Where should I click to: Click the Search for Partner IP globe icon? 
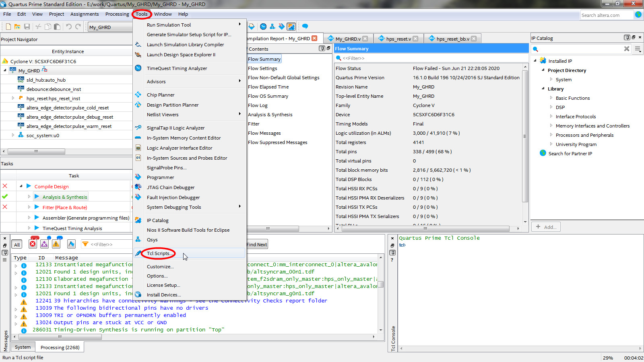coord(543,153)
